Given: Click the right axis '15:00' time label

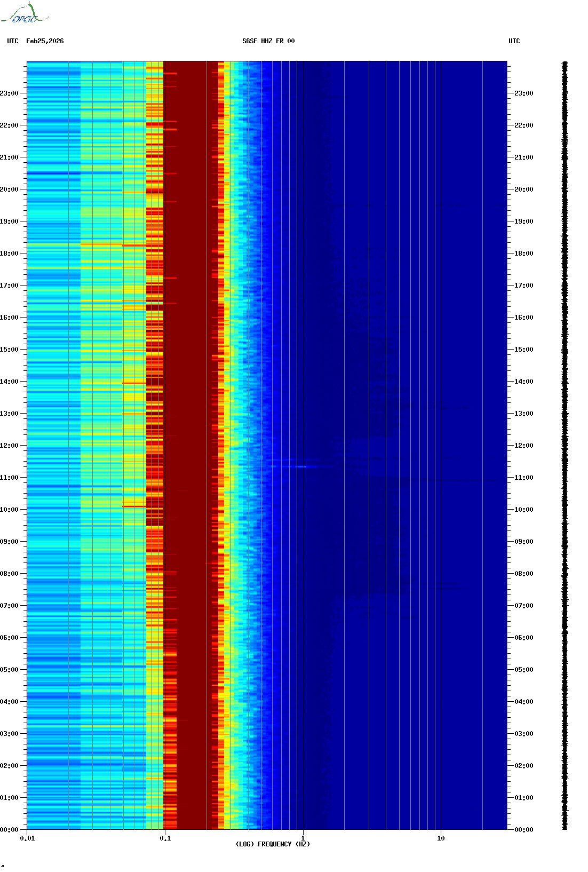Looking at the screenshot, I should (x=524, y=350).
